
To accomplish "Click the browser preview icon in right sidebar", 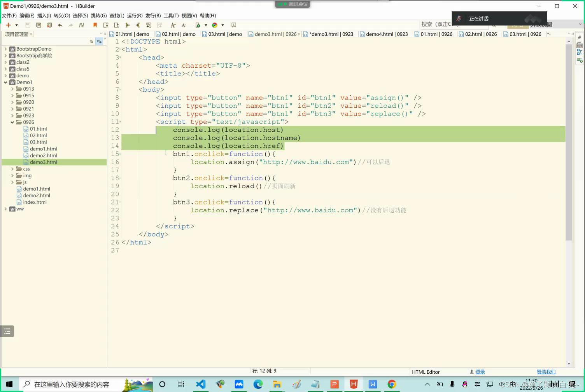I will point(580,60).
